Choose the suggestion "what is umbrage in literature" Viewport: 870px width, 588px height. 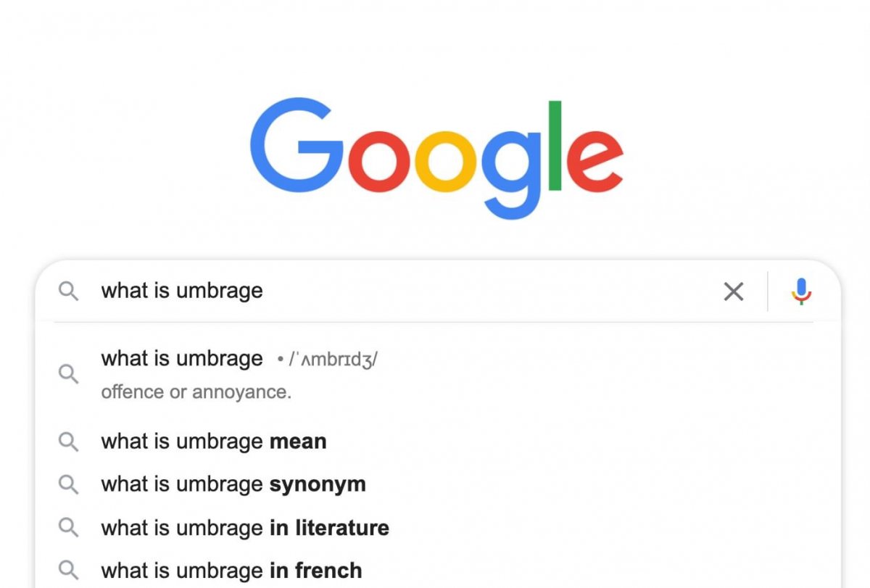tap(245, 528)
